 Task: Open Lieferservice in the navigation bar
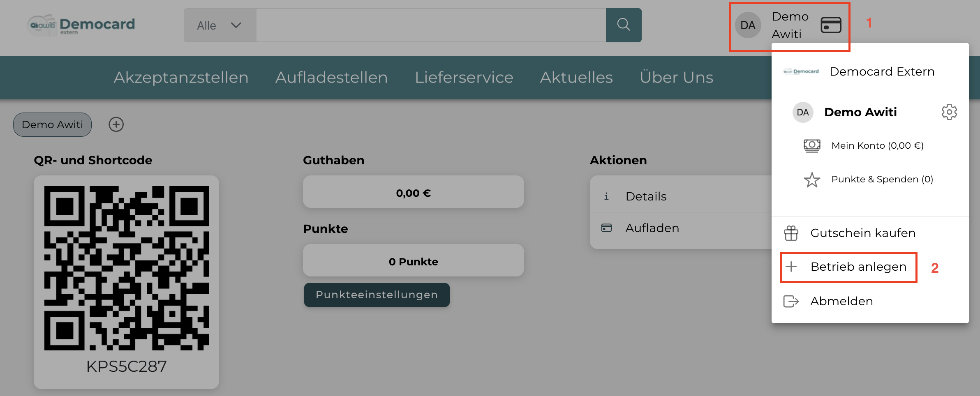click(464, 78)
